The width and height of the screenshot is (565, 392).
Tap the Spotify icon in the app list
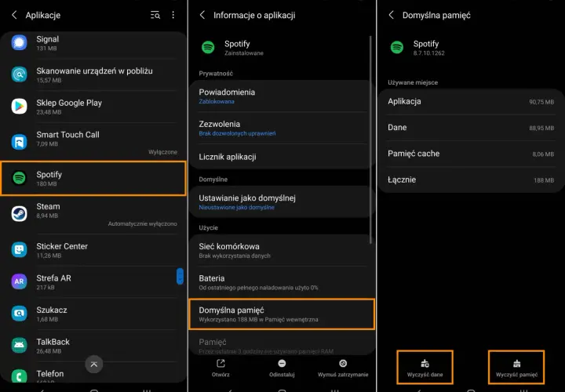tap(19, 178)
